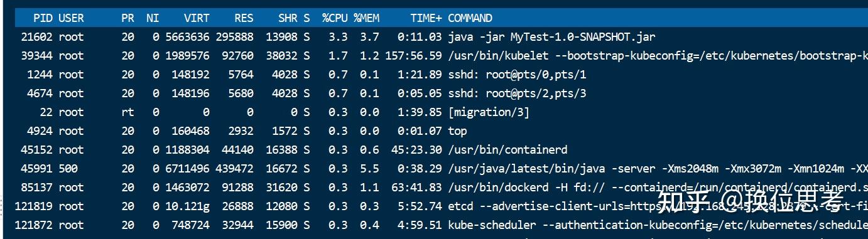
Task: Select the sshd root@pts/0,pts/1 entry
Action: [441, 75]
